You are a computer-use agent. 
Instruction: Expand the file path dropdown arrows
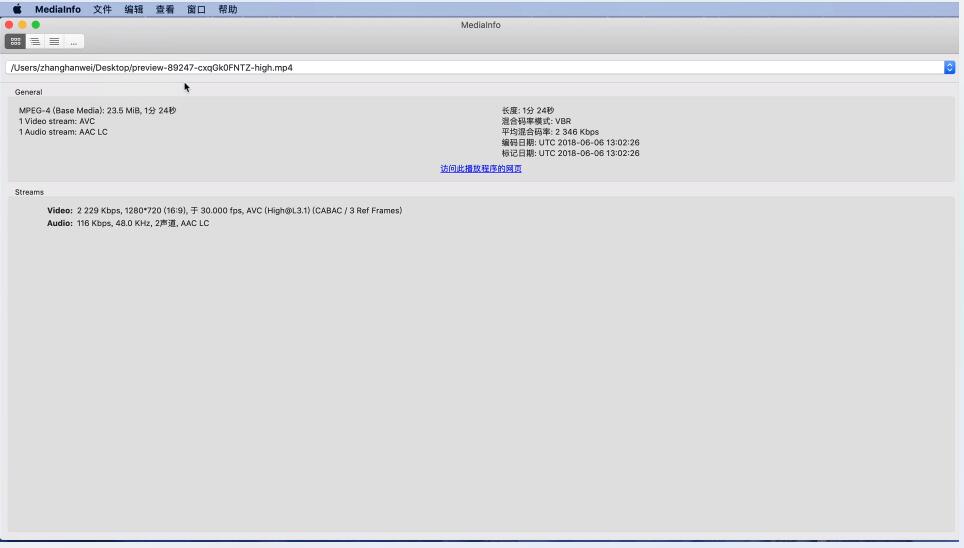949,68
